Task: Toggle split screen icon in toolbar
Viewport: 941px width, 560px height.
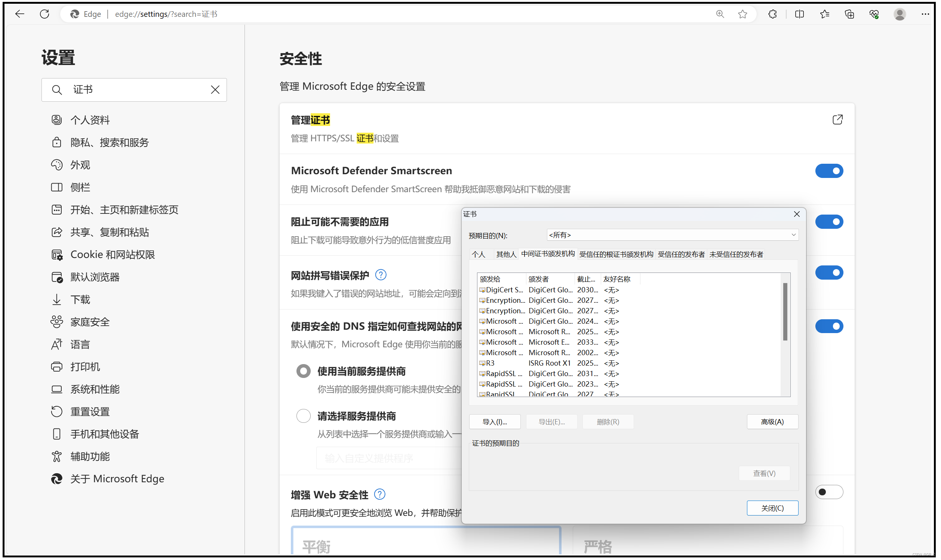Action: point(799,14)
